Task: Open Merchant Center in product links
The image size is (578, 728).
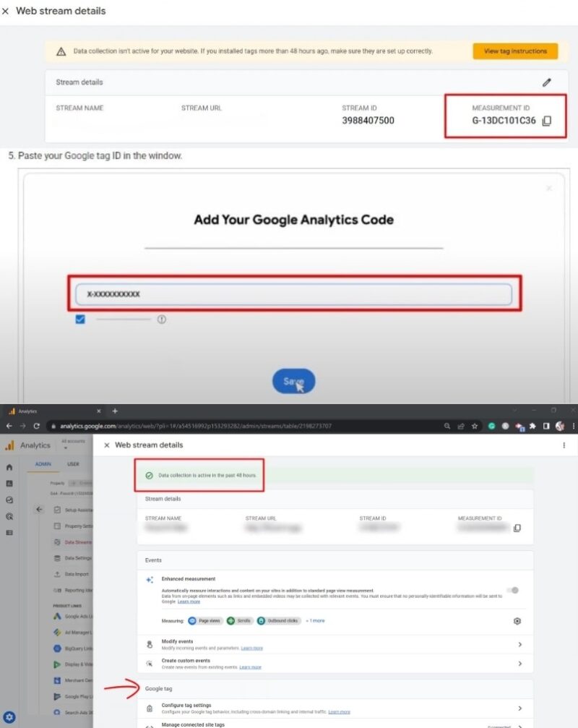Action: (73, 680)
